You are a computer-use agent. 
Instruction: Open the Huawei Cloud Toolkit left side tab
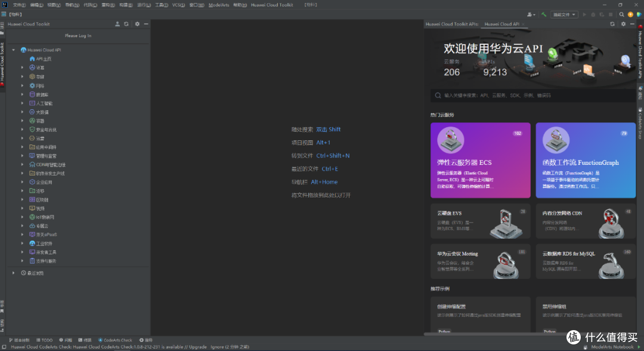[x=2, y=64]
